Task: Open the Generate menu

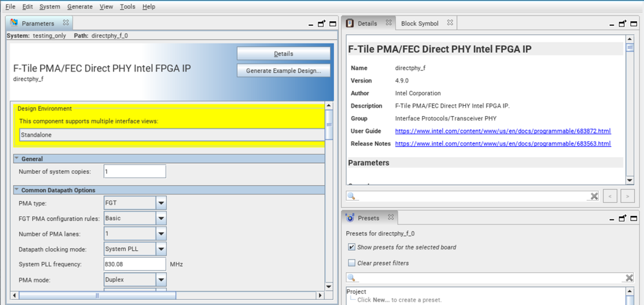Action: [x=80, y=6]
